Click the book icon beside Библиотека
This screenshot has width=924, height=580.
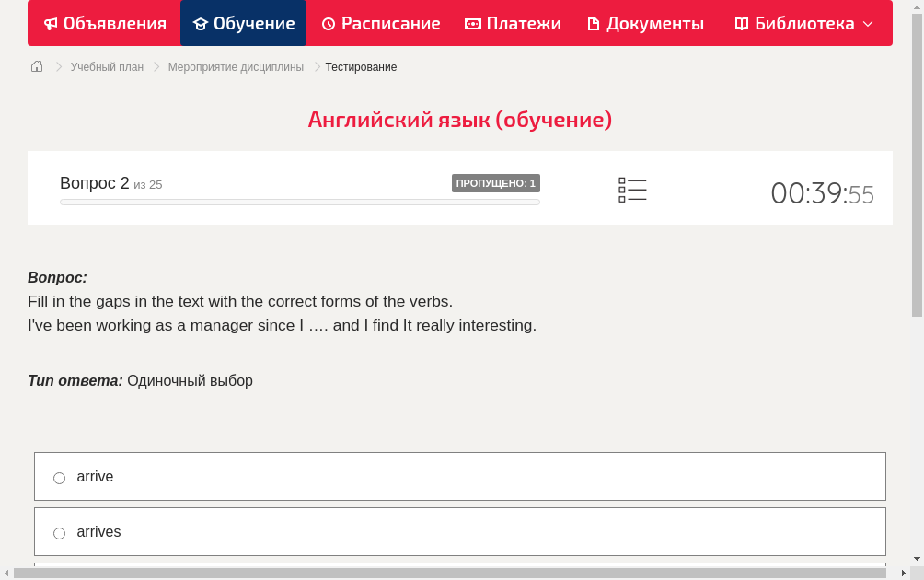click(x=742, y=24)
